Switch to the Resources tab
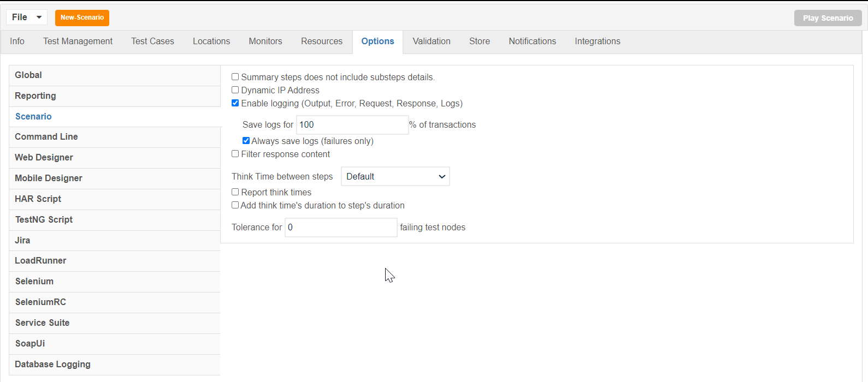Image resolution: width=868 pixels, height=382 pixels. point(322,41)
